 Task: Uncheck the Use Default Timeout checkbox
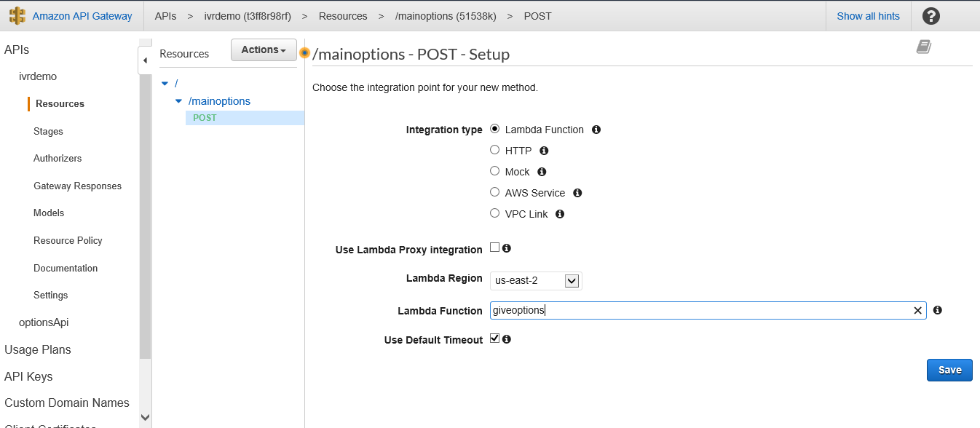(x=495, y=338)
